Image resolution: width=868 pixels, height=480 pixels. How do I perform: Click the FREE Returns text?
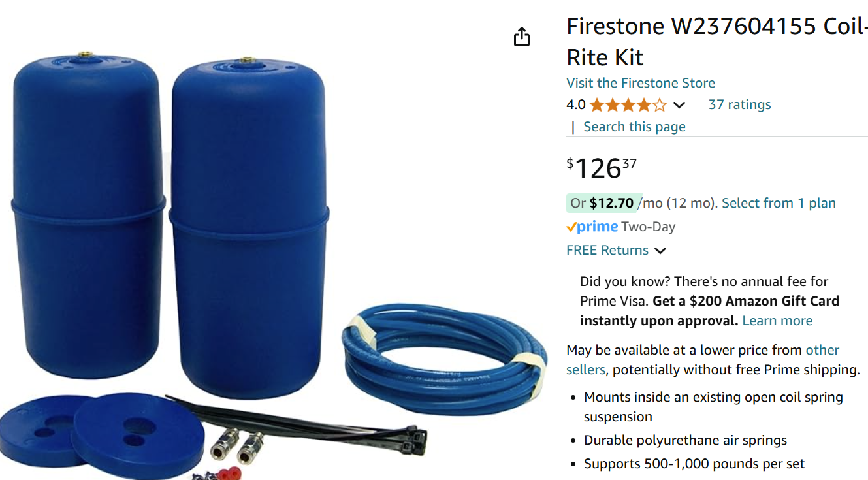click(x=607, y=250)
